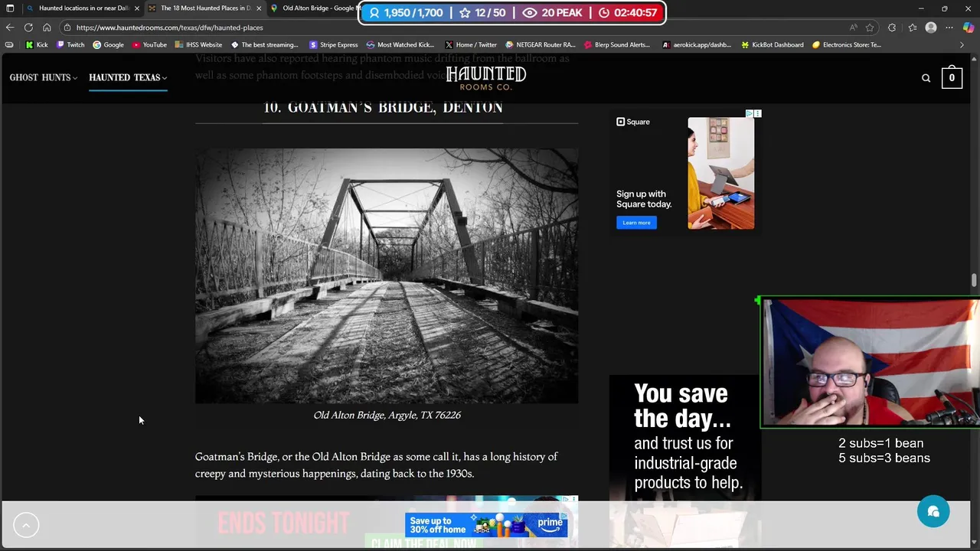Open the Google bookmark
The width and height of the screenshot is (980, 551).
108,44
